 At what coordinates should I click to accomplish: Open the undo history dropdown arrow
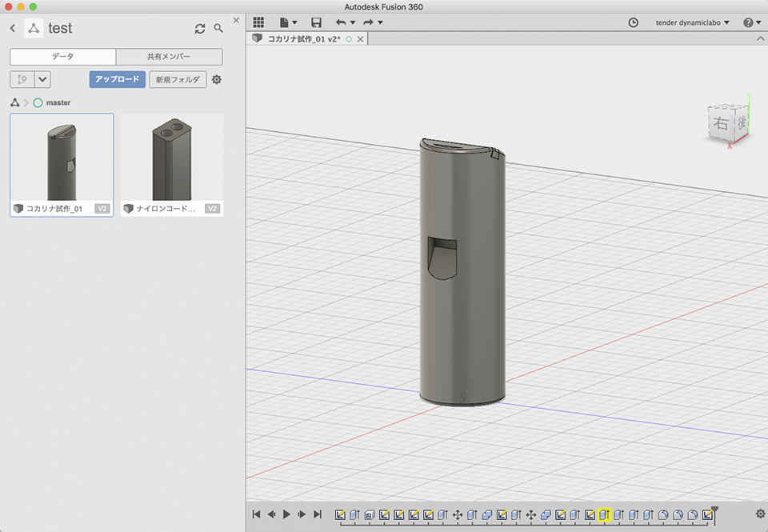point(353,22)
